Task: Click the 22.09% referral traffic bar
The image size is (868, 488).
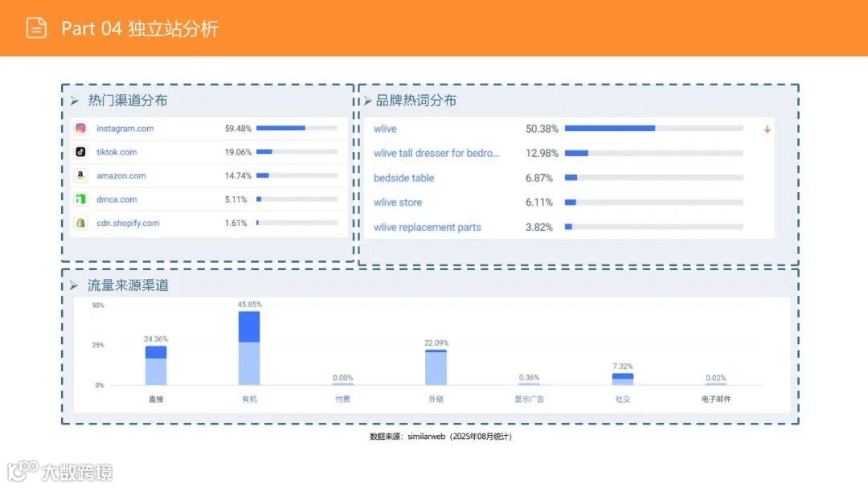Action: 436,367
